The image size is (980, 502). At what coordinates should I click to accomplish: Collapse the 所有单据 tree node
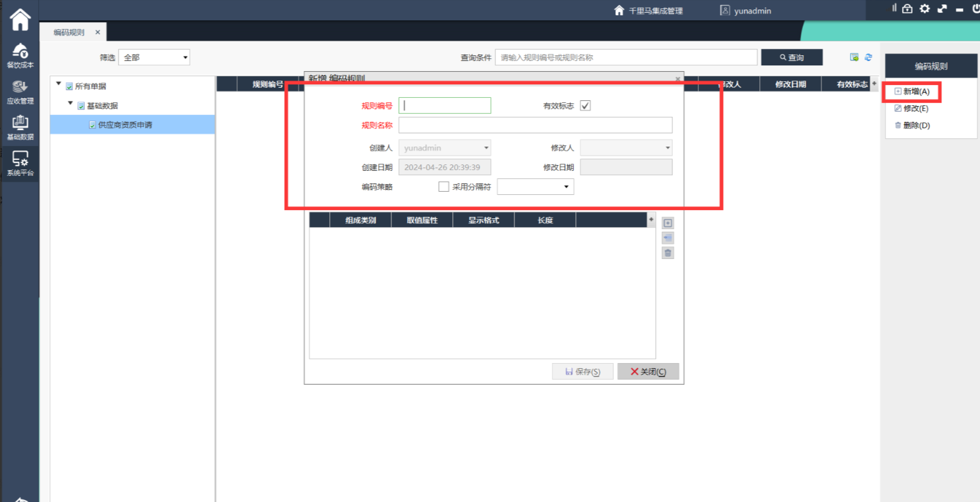tap(59, 84)
